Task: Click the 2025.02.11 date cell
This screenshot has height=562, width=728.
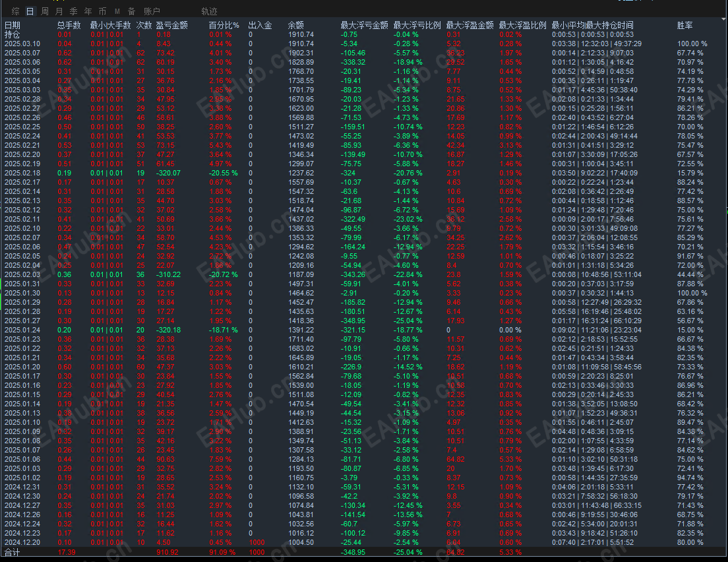Action: [22, 219]
